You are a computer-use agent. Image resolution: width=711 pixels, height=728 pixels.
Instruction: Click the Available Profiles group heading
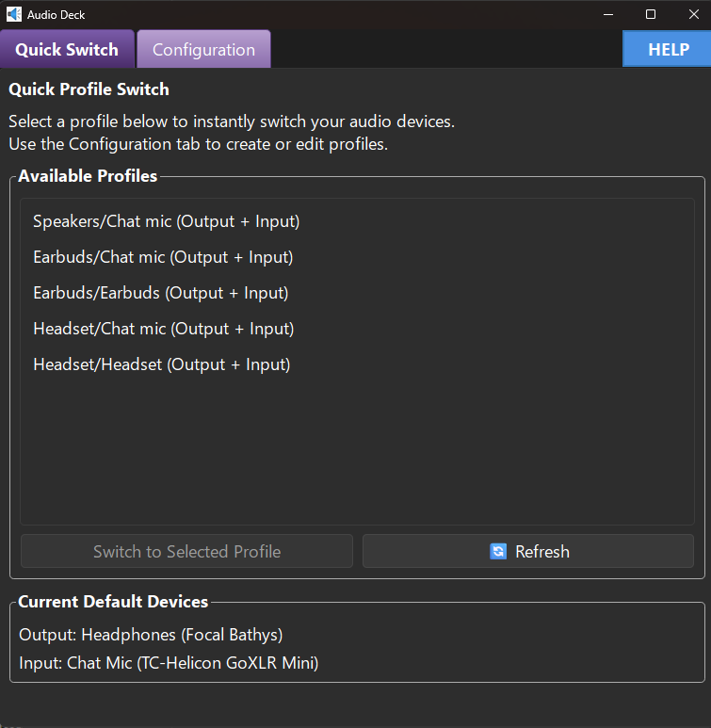tap(88, 176)
